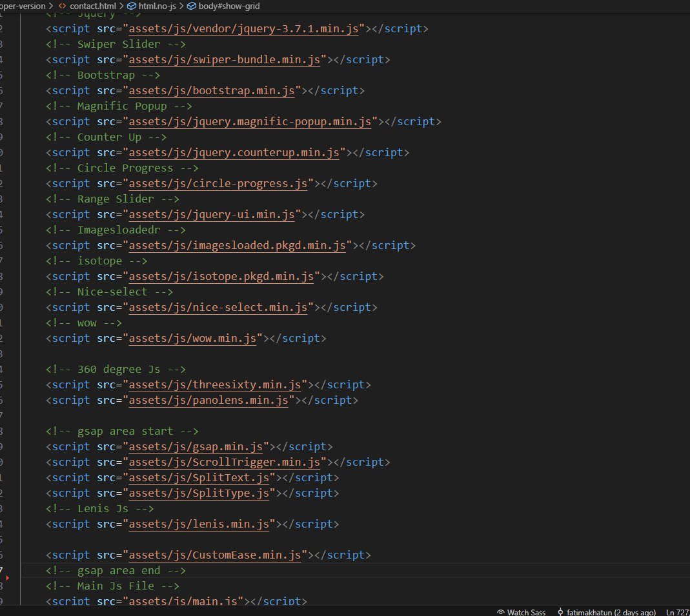Open lenis.min.js script link
The width and height of the screenshot is (690, 616).
(199, 524)
